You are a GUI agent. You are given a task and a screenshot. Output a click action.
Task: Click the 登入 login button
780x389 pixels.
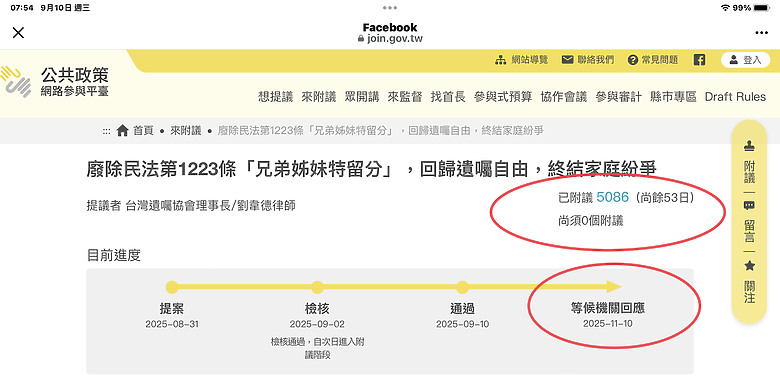click(745, 60)
